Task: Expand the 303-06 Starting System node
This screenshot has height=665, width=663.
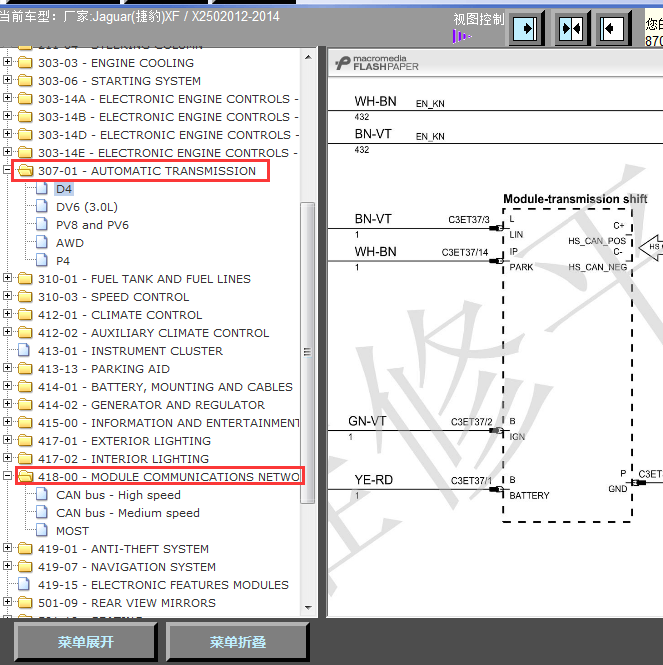Action: (x=7, y=80)
